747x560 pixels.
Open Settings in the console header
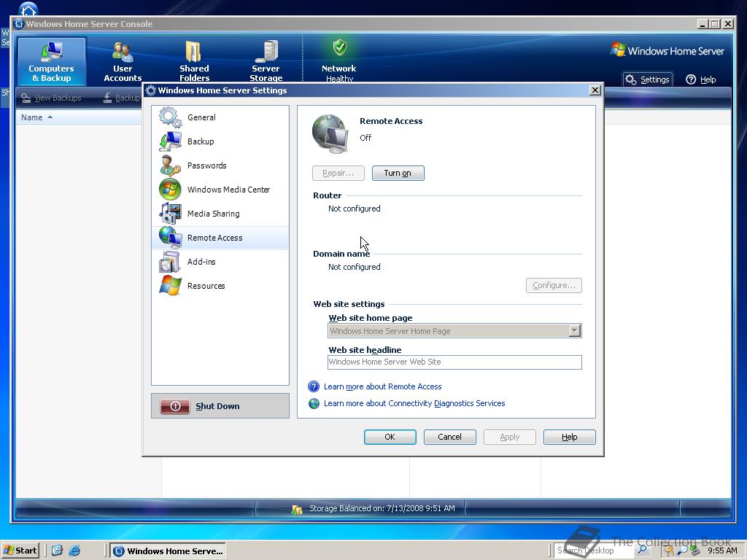point(648,79)
